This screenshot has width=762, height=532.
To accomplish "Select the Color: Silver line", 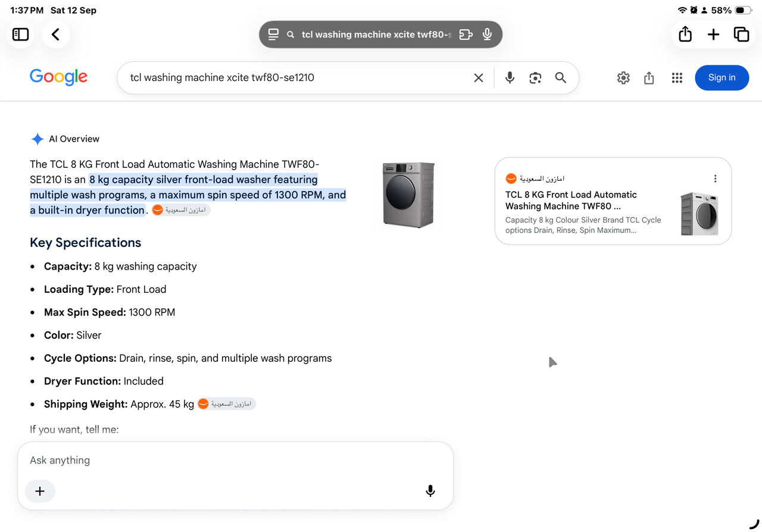I will [x=73, y=336].
